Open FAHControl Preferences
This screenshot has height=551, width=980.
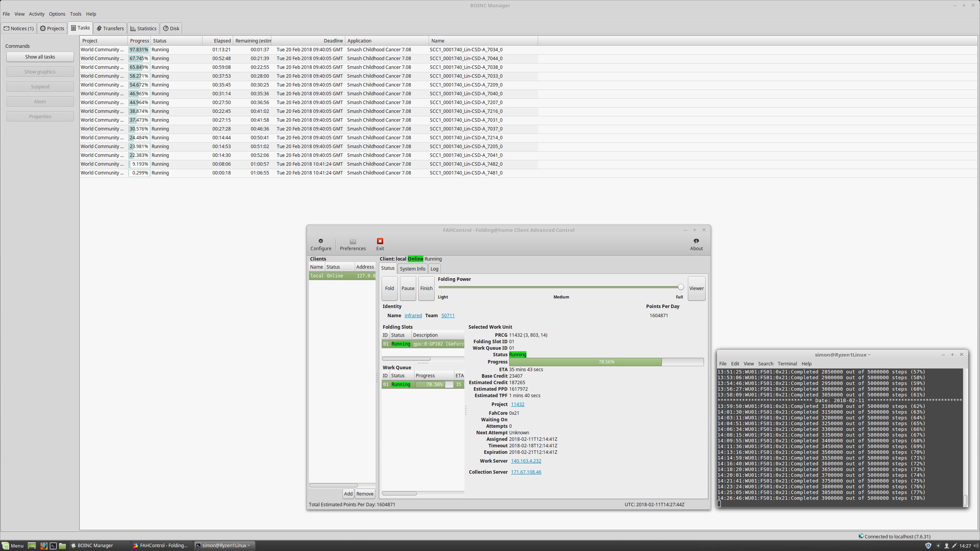(x=353, y=245)
